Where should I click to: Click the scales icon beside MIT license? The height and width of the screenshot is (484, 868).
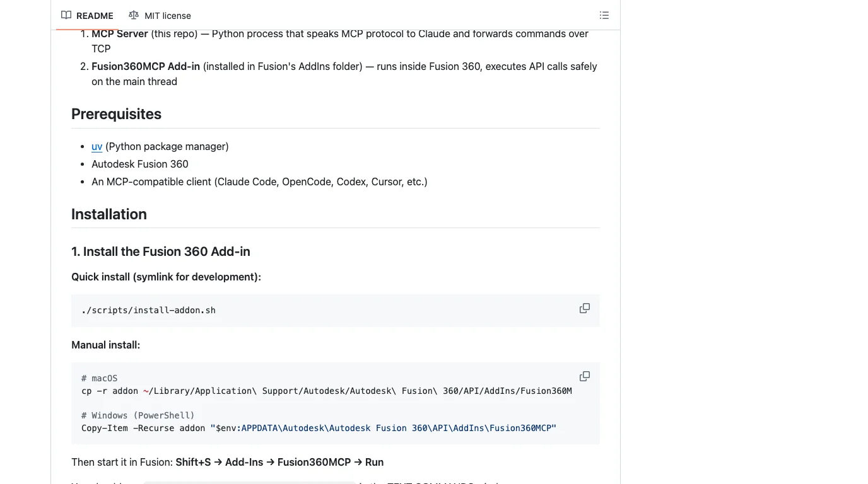134,15
